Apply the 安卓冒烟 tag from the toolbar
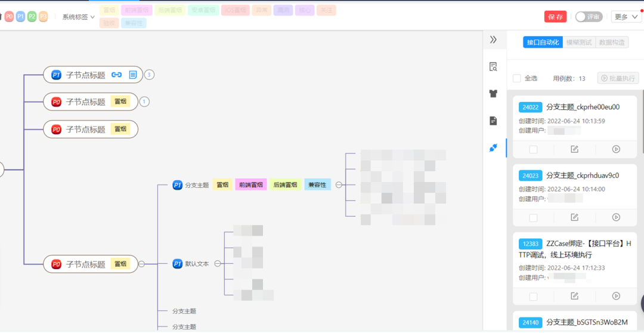The height and width of the screenshot is (333, 644). pos(204,10)
